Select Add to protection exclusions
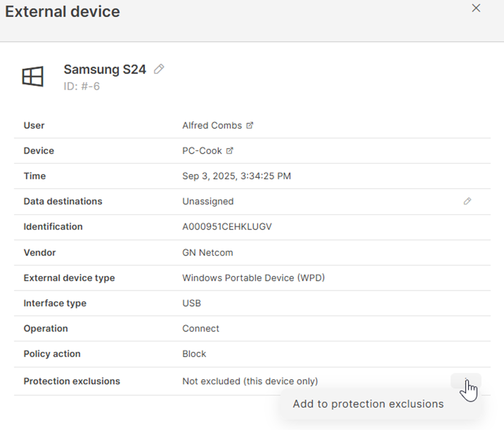This screenshot has height=430, width=504. click(x=368, y=404)
